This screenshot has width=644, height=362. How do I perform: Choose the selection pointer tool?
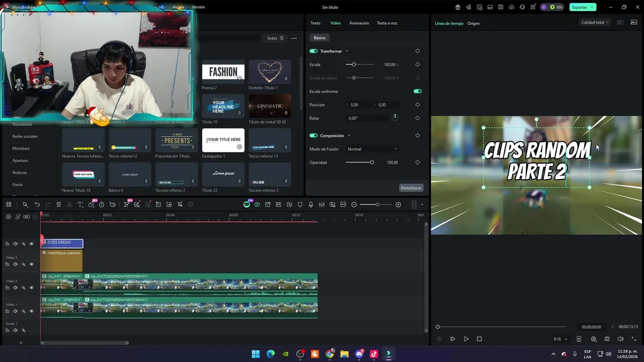click(25, 205)
